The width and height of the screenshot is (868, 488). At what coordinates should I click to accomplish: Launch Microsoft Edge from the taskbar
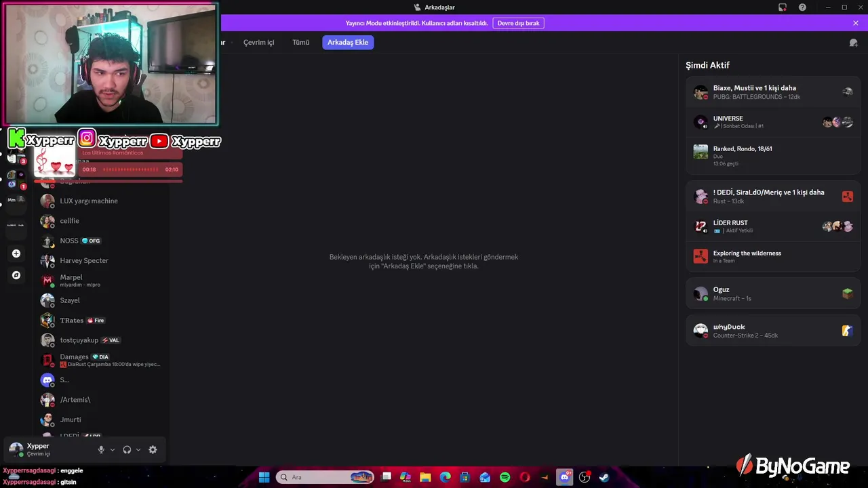(445, 477)
